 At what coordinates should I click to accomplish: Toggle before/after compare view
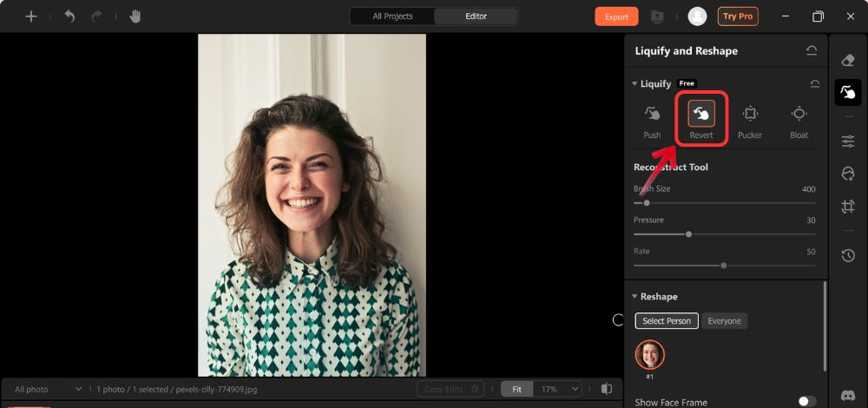(x=607, y=389)
